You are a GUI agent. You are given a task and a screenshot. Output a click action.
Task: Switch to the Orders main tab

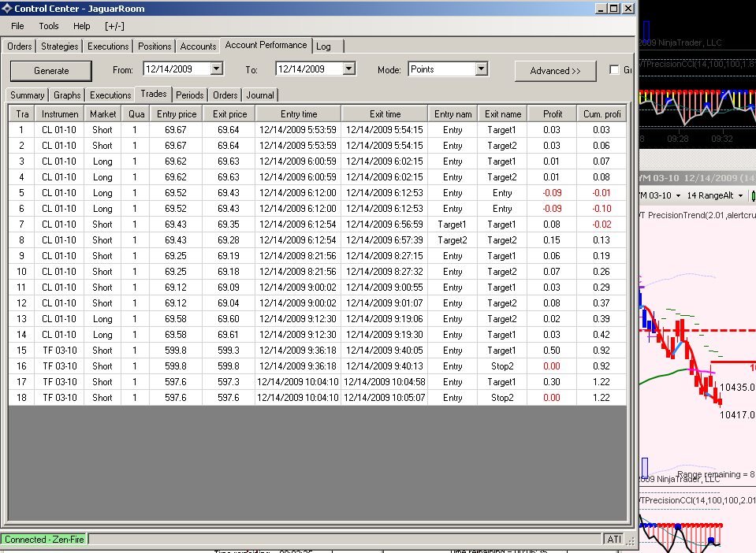[x=19, y=46]
